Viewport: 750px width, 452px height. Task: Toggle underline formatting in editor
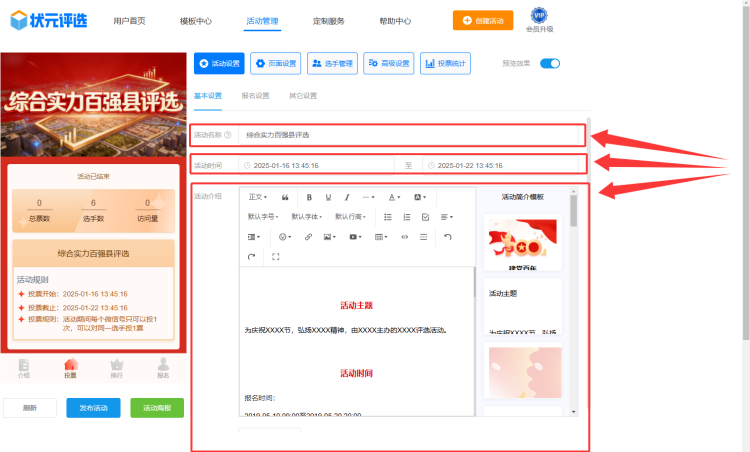pyautogui.click(x=328, y=197)
